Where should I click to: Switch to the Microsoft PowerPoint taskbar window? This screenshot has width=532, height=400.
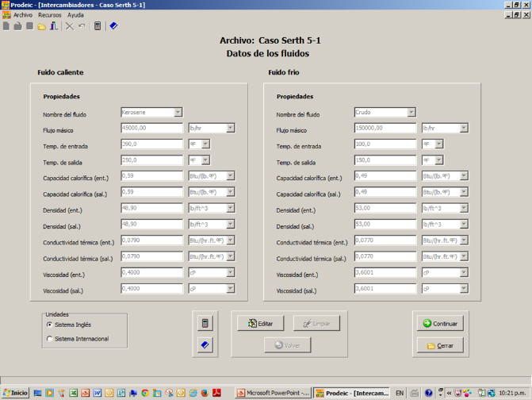(273, 393)
